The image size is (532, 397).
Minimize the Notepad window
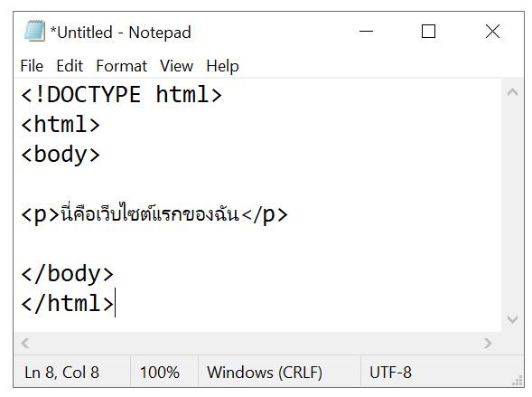pos(366,32)
